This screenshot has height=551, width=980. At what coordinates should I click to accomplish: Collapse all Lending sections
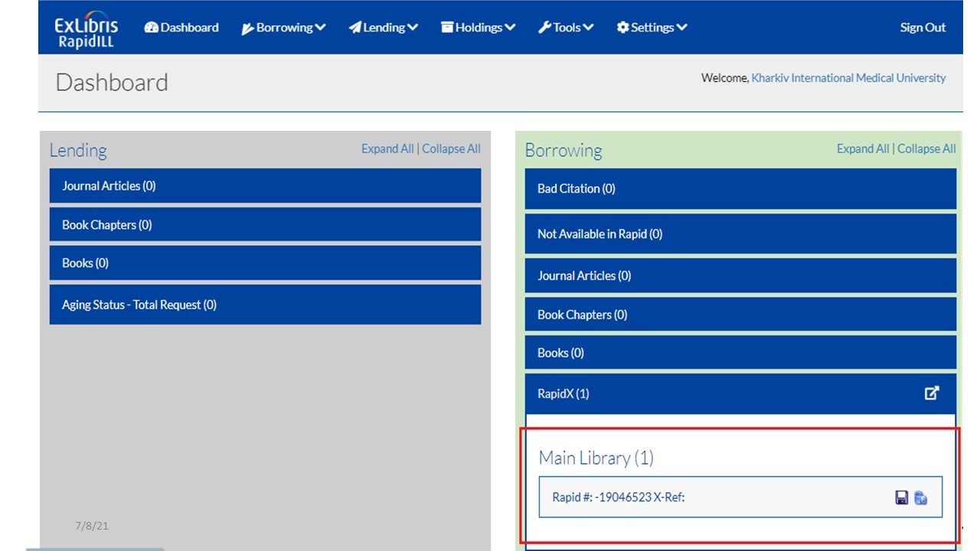[x=452, y=148]
